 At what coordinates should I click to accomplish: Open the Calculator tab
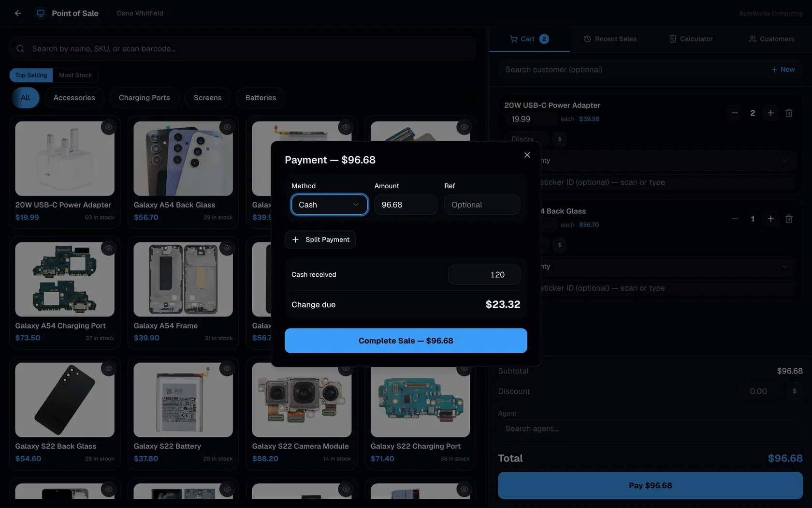(691, 39)
